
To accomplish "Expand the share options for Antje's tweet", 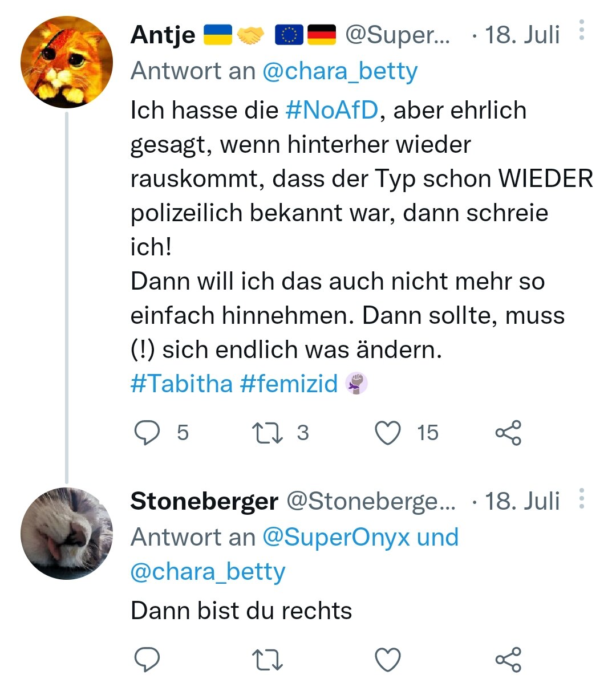I will click(x=508, y=433).
